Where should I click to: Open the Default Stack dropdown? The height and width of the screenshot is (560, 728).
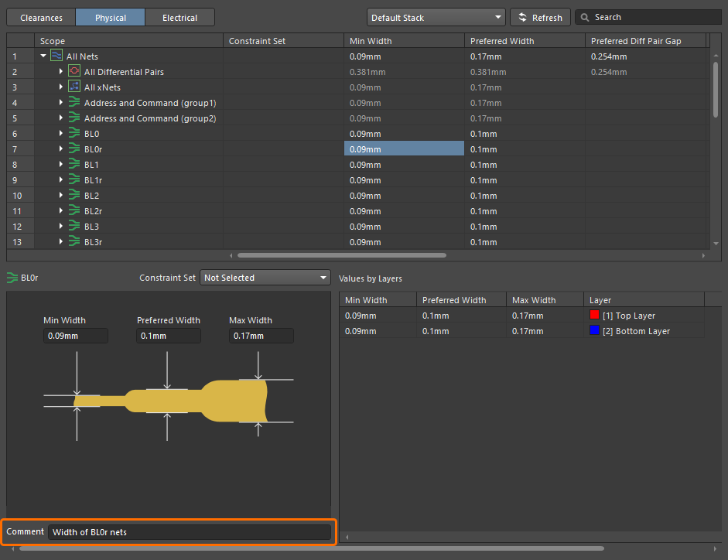click(436, 17)
